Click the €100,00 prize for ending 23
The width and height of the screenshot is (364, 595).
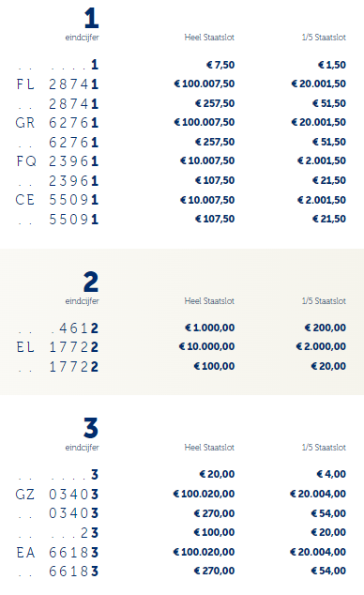pos(214,532)
